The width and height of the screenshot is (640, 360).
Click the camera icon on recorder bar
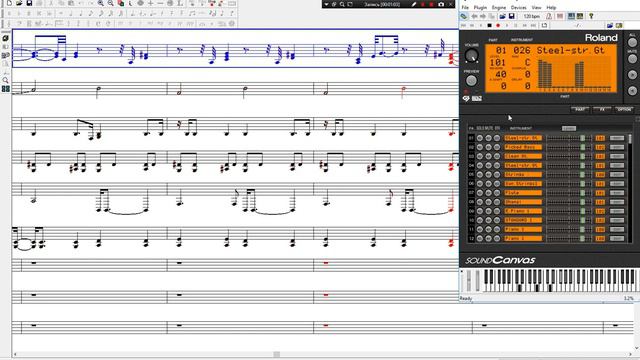tap(441, 4)
